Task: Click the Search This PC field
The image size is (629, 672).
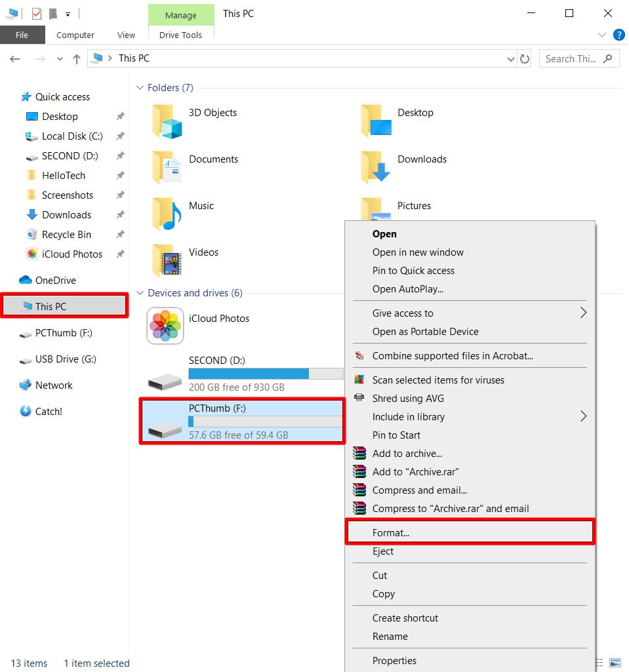Action: 571,59
